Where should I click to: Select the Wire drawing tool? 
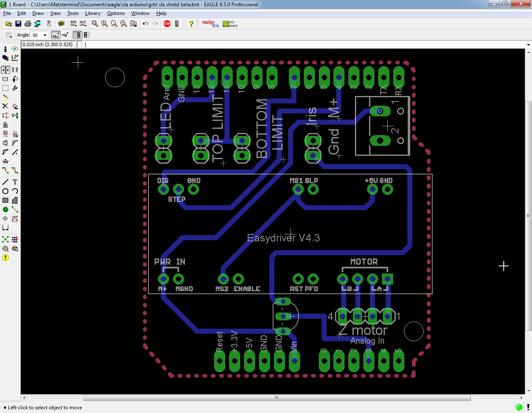(x=5, y=182)
